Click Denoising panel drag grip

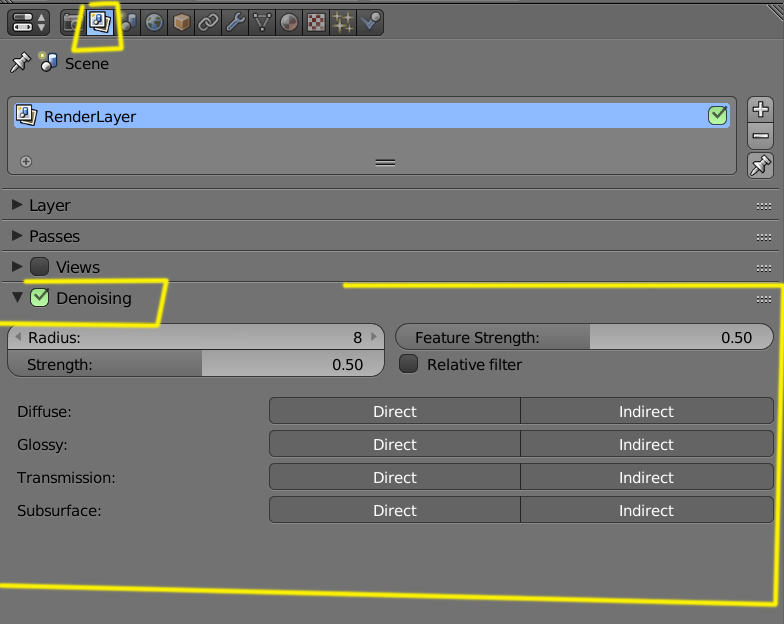tap(764, 300)
